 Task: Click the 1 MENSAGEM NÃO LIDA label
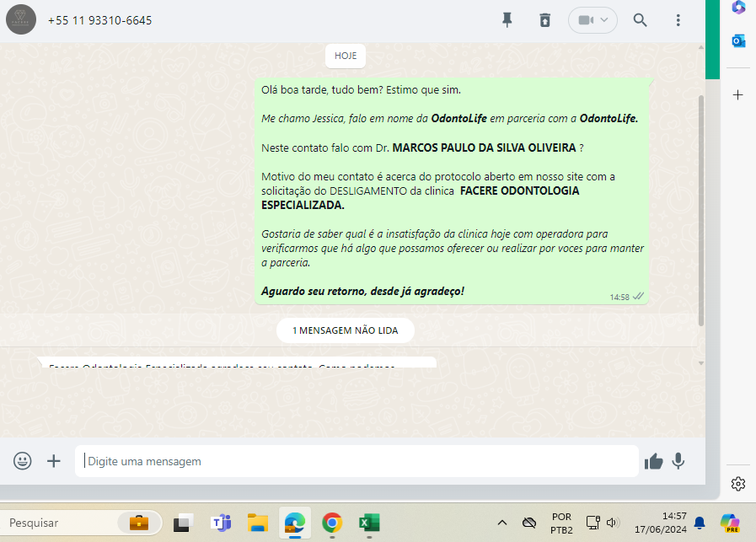[346, 330]
